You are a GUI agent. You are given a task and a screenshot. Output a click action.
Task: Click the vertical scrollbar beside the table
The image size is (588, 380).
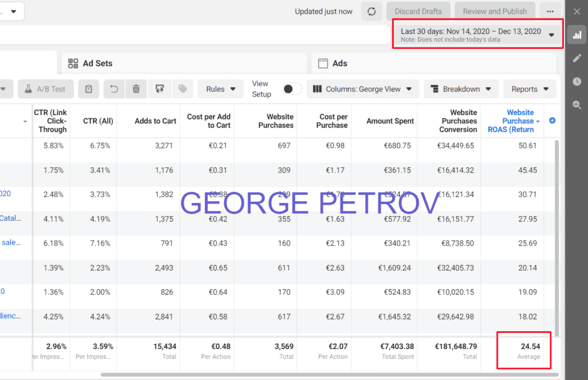557,238
